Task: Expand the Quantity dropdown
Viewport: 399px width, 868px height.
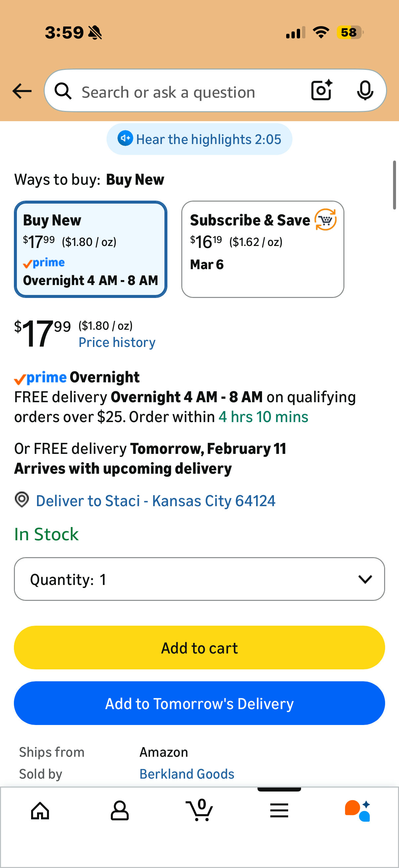Action: (x=199, y=579)
